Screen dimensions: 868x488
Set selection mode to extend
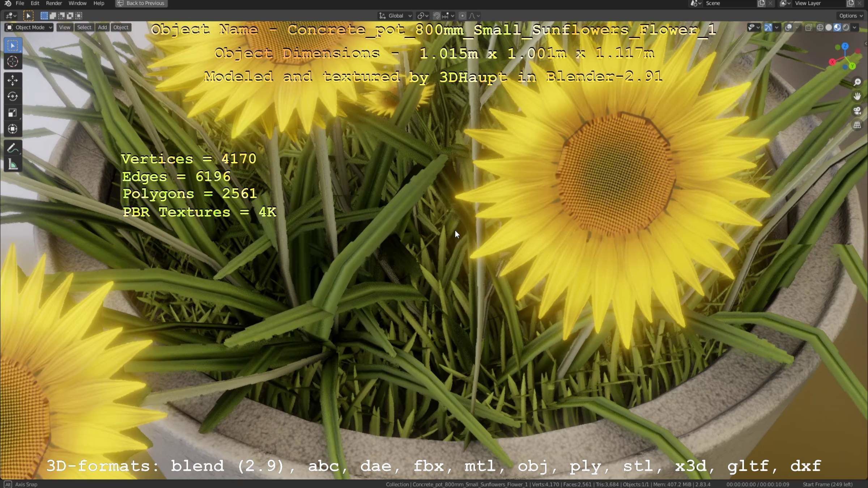tap(53, 16)
